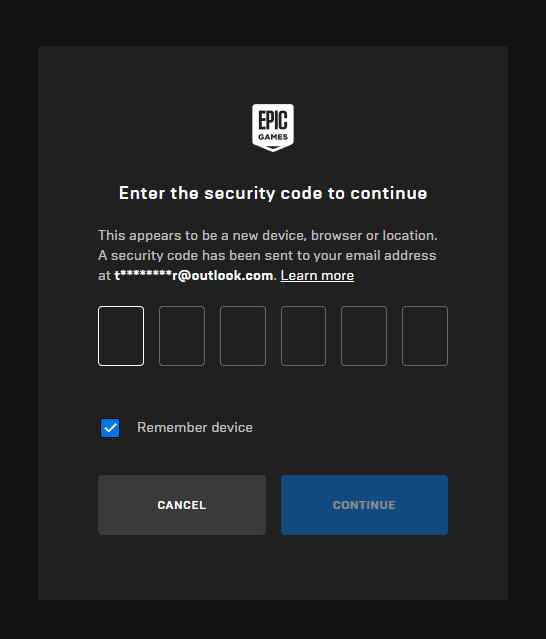This screenshot has width=546, height=639.
Task: Toggle Remember device via its text label
Action: coord(195,427)
